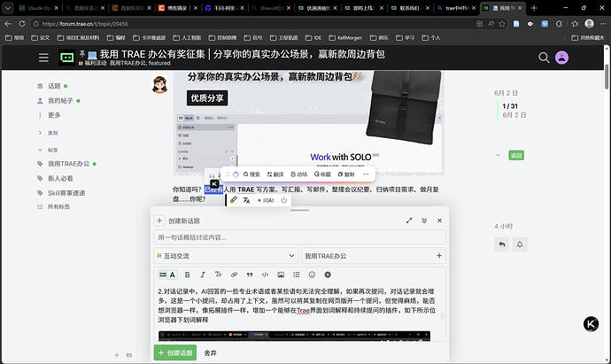Open more options in selection popup
The width and height of the screenshot is (611, 364).
pyautogui.click(x=366, y=174)
